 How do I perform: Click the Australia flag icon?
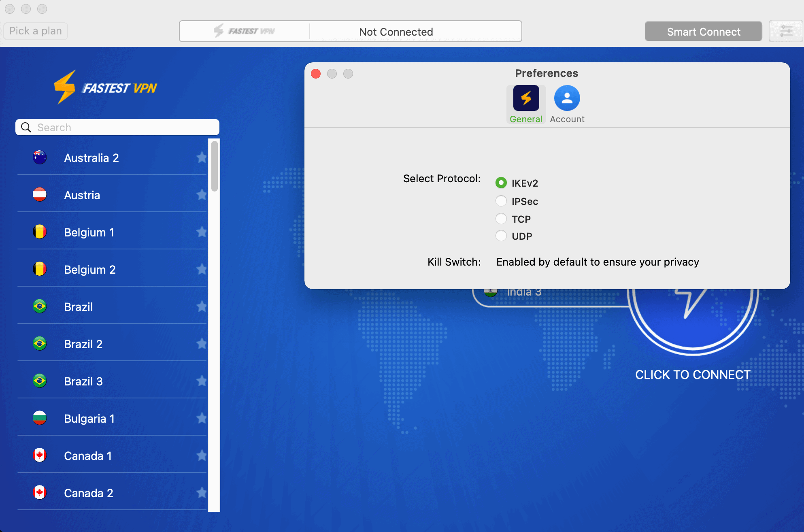point(39,157)
